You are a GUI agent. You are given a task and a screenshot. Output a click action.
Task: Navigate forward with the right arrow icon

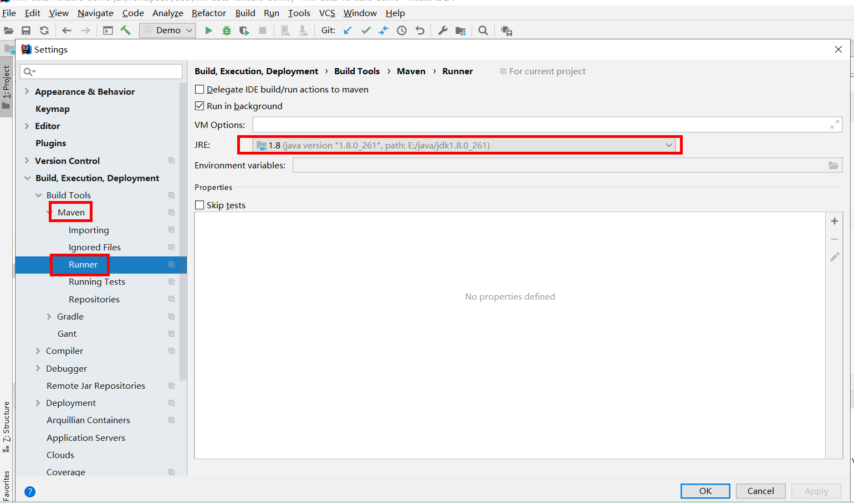coord(85,30)
